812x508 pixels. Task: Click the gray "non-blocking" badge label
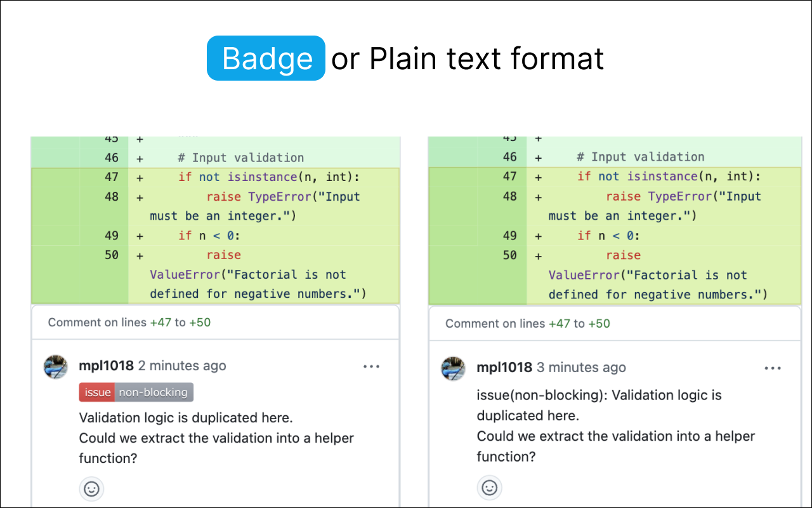click(x=154, y=392)
